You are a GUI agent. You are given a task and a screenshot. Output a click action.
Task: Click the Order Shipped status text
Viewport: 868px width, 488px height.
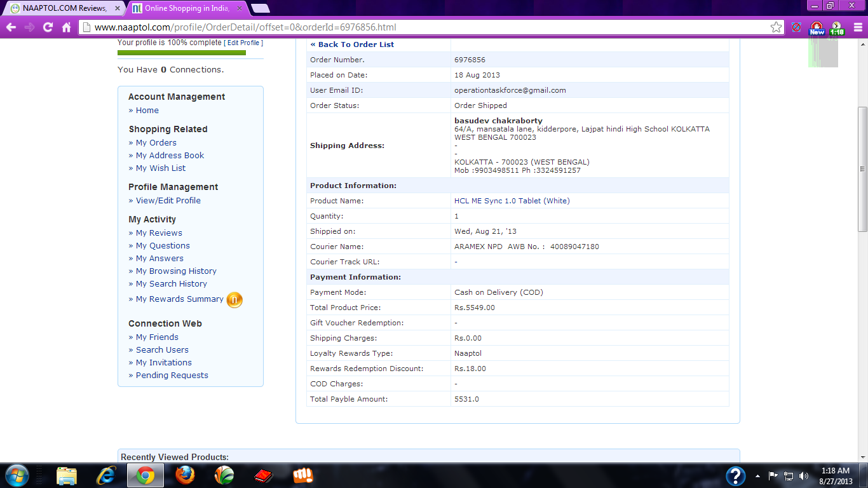point(480,105)
